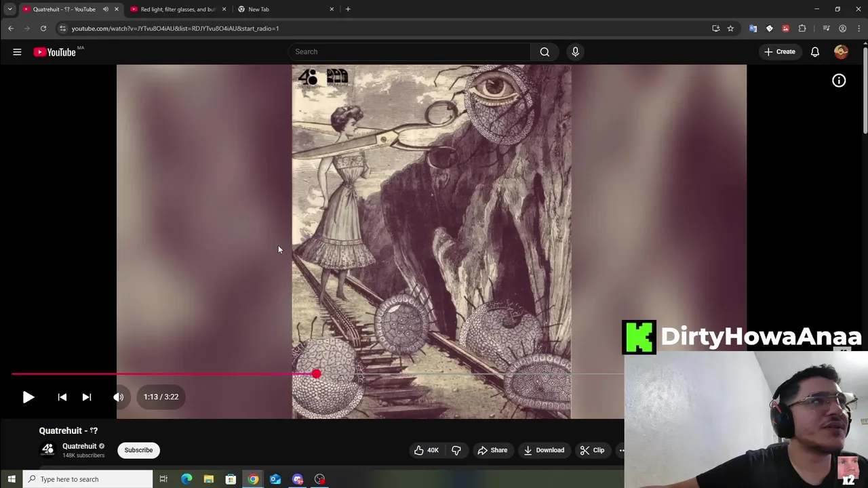Screen dimensions: 868x488
Task: Open the YouTube guide hamburger menu
Action: tap(17, 52)
